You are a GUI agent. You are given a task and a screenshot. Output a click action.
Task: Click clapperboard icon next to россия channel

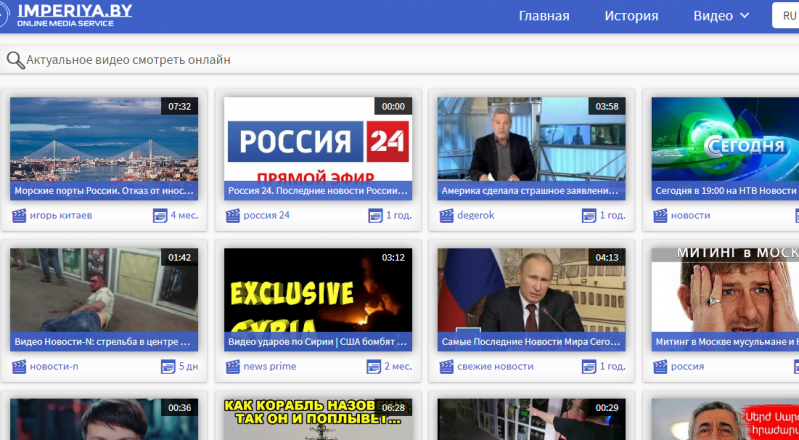point(660,367)
